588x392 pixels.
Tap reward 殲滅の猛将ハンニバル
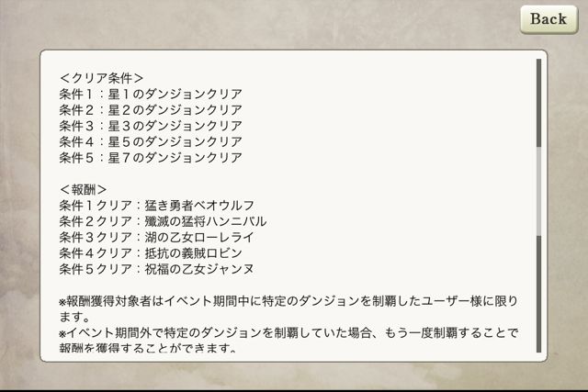(x=206, y=221)
